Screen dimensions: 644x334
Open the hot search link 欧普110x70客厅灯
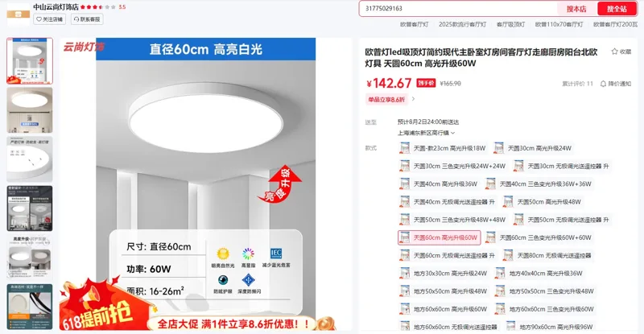coord(559,25)
